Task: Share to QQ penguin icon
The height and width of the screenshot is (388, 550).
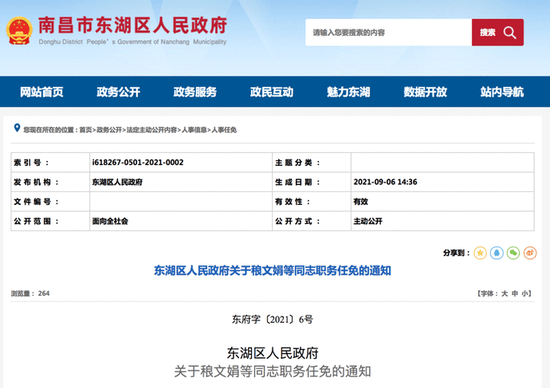Action: 497,253
